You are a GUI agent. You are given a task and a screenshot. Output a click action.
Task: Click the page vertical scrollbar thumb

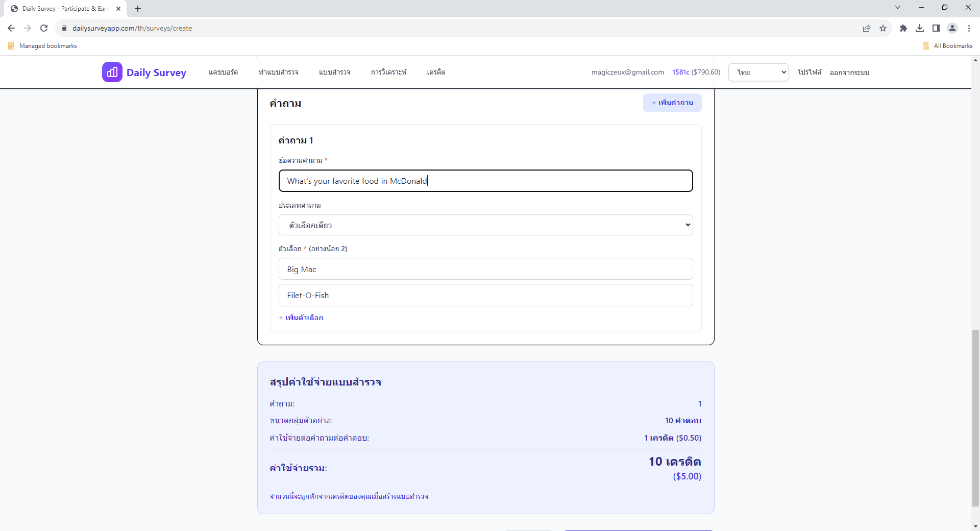975,418
